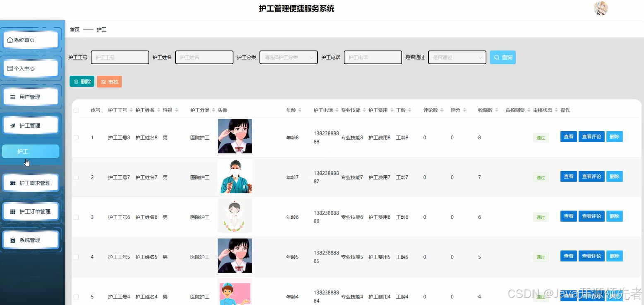Expand 护工订单管理 sidebar menu
This screenshot has height=305, width=644.
pos(31,212)
